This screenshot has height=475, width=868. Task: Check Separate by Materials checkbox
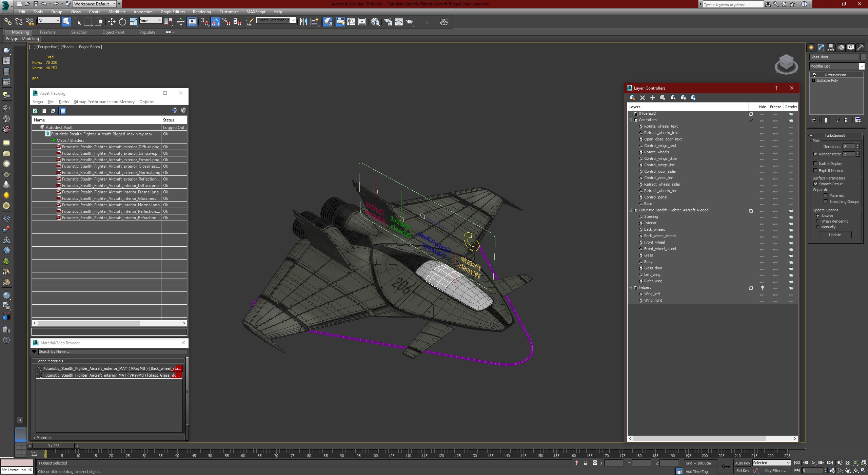826,195
